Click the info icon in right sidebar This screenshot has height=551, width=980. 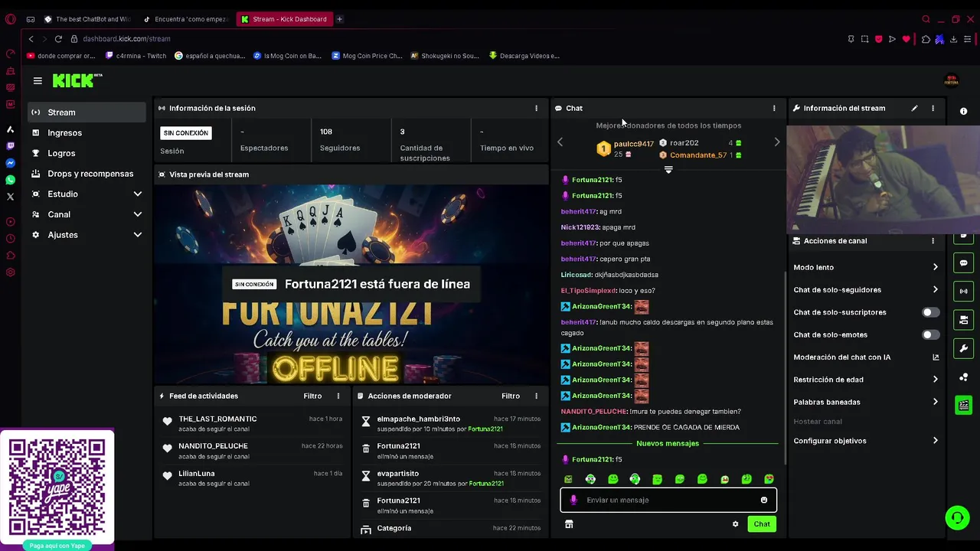(x=963, y=111)
